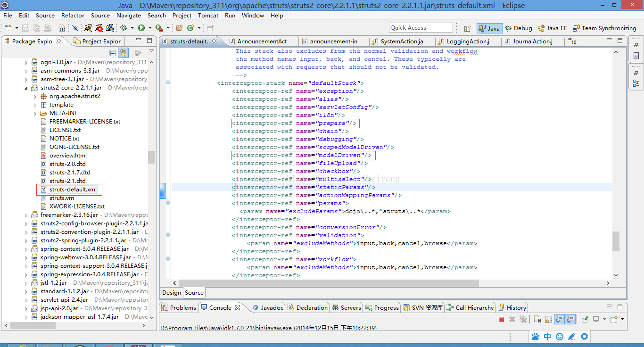Start Tomcat using the cat icon

[x=88, y=28]
